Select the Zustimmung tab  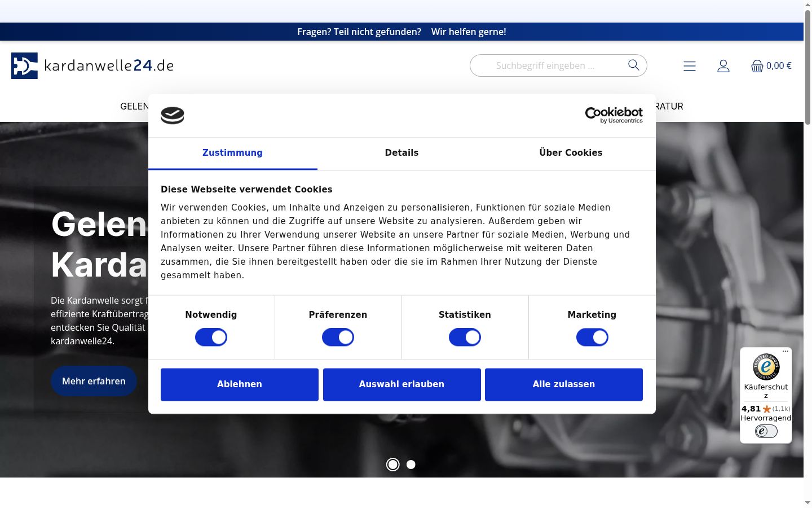pyautogui.click(x=232, y=153)
